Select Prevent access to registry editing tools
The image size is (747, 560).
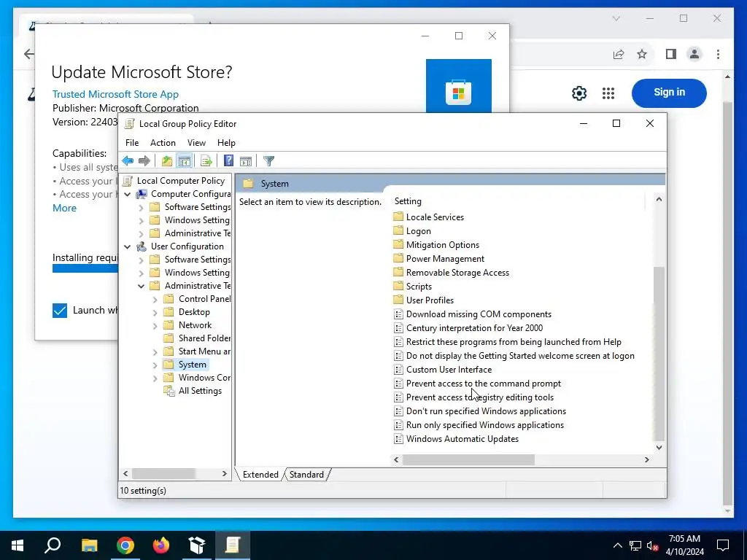480,397
